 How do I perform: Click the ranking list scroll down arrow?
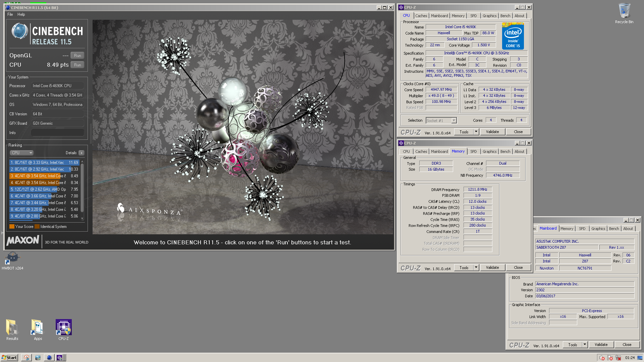[x=82, y=218]
